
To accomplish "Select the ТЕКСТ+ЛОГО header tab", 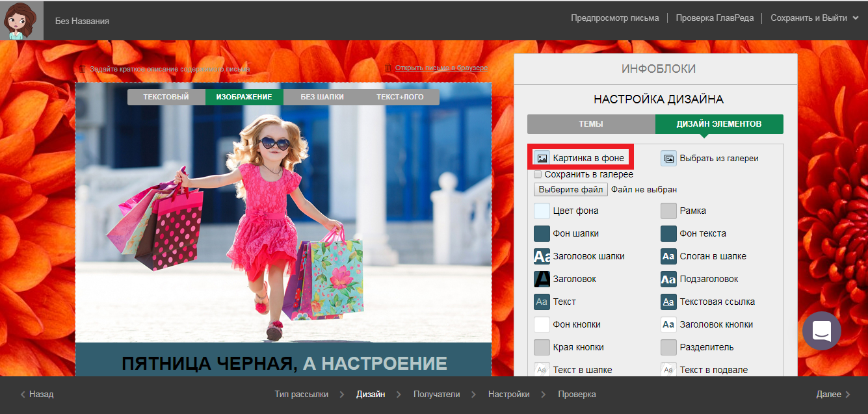I will [x=400, y=97].
